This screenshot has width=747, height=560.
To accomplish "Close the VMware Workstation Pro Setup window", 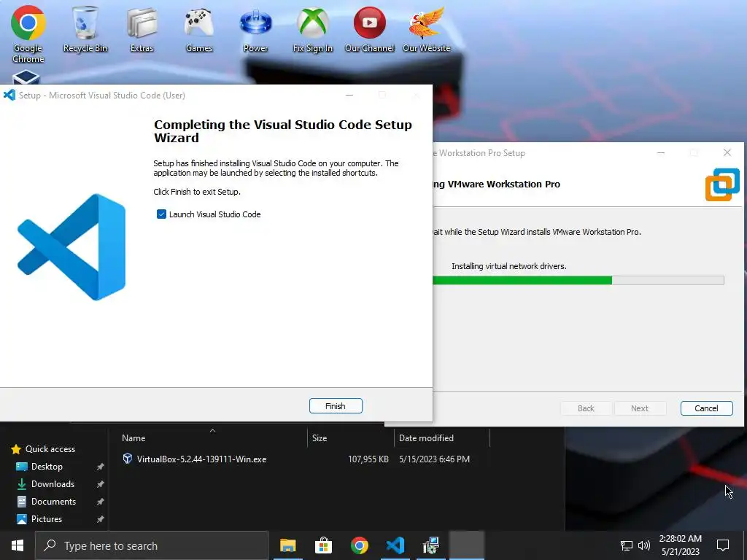I will (x=727, y=152).
